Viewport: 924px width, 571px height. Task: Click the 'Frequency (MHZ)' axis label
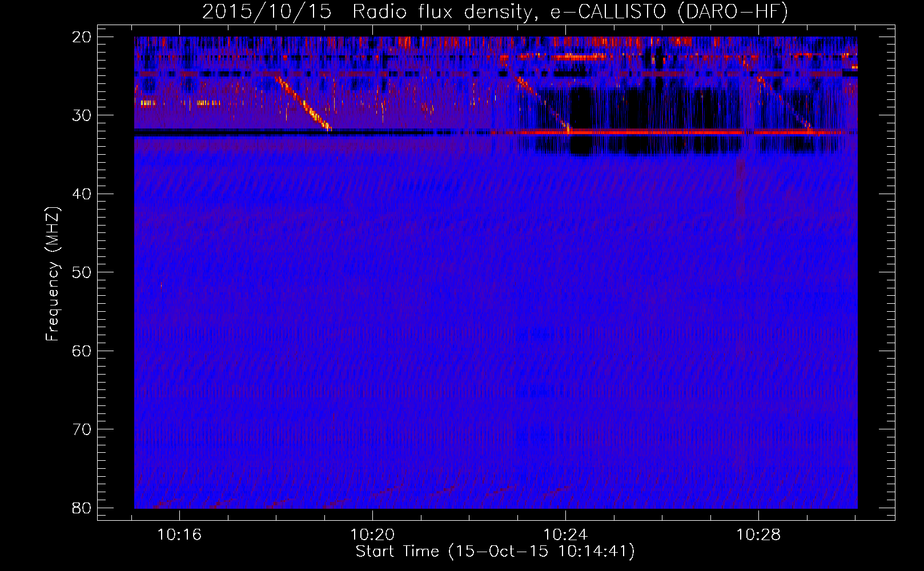pos(53,274)
